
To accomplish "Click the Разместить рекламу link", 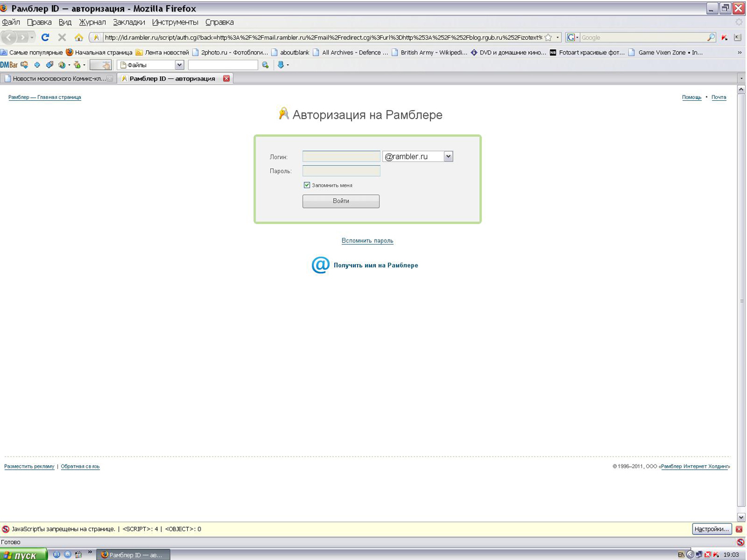I will point(29,466).
